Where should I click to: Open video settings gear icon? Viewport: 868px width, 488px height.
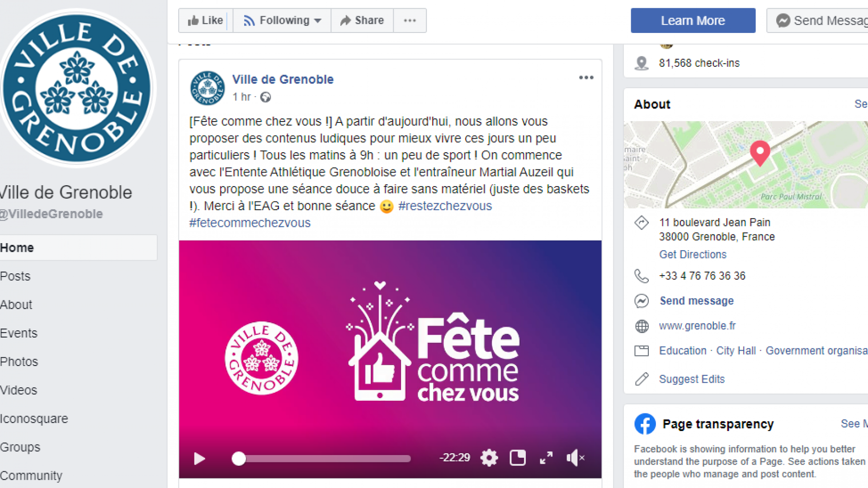489,458
